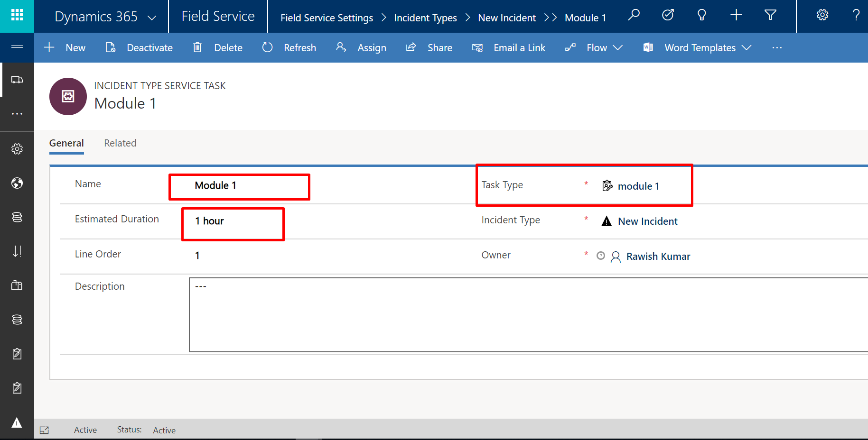Switch to the Related tab
Screen dimensions: 868x440
click(x=120, y=143)
